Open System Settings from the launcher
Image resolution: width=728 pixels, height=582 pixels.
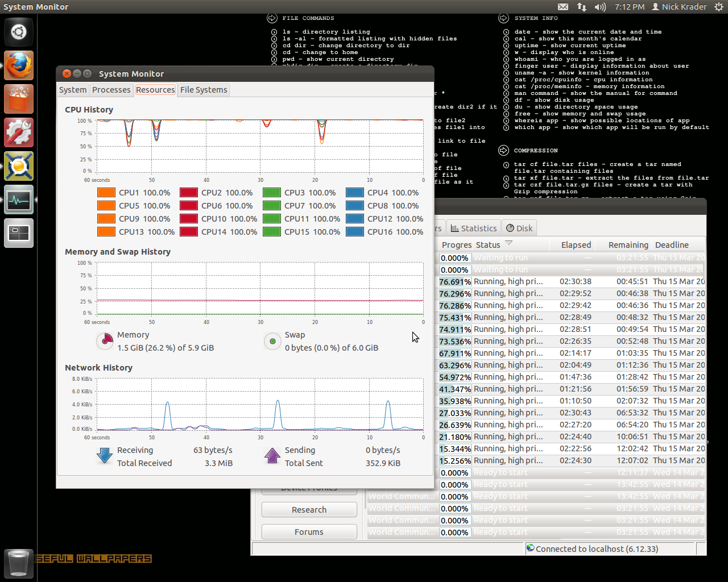coord(19,132)
